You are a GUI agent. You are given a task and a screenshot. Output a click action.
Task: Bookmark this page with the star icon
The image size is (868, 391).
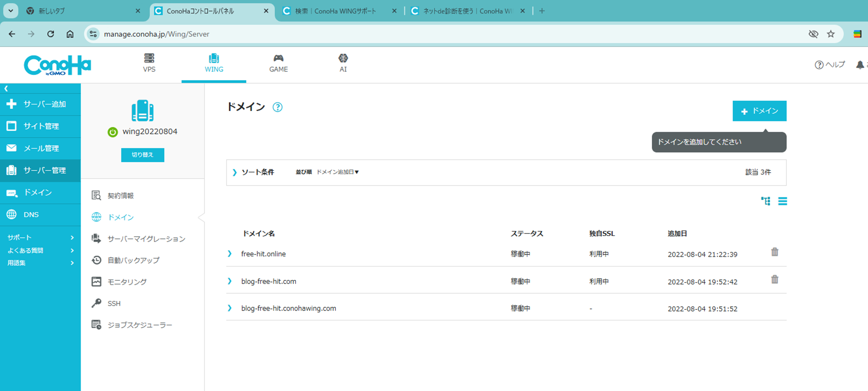coord(831,34)
